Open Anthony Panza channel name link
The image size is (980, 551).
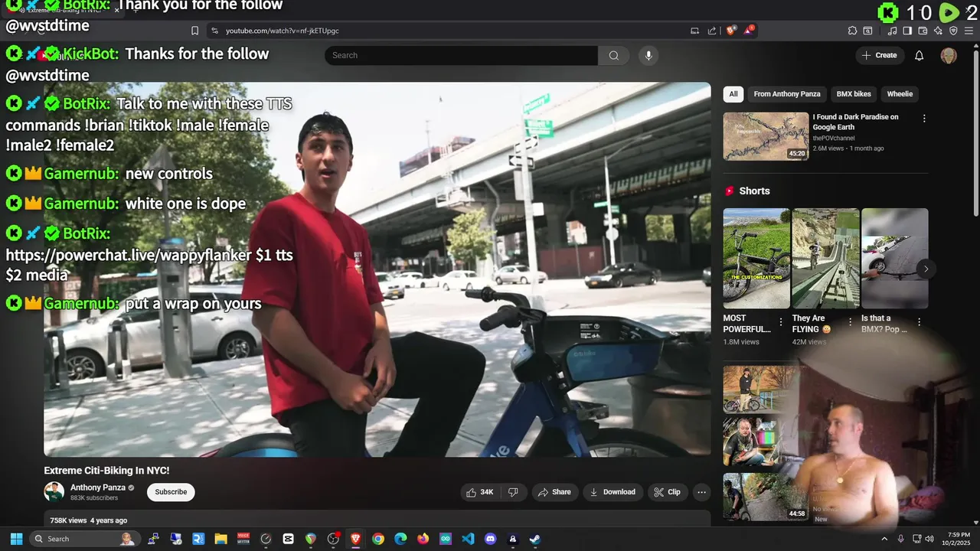(98, 487)
